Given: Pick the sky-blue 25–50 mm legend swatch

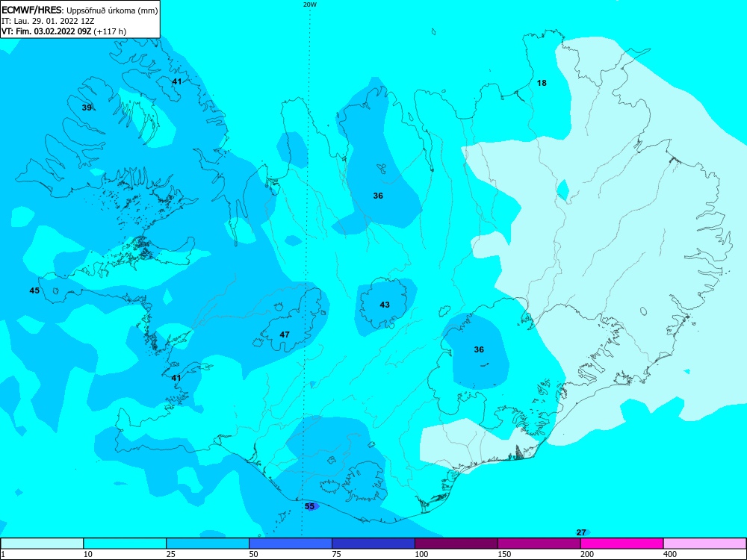Looking at the screenshot, I should (208, 544).
